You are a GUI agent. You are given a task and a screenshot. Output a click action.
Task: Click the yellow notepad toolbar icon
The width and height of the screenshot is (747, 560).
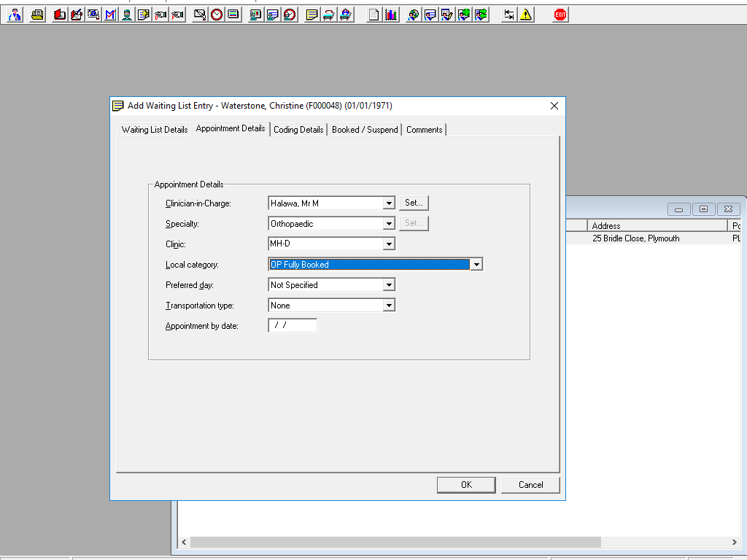[x=312, y=15]
